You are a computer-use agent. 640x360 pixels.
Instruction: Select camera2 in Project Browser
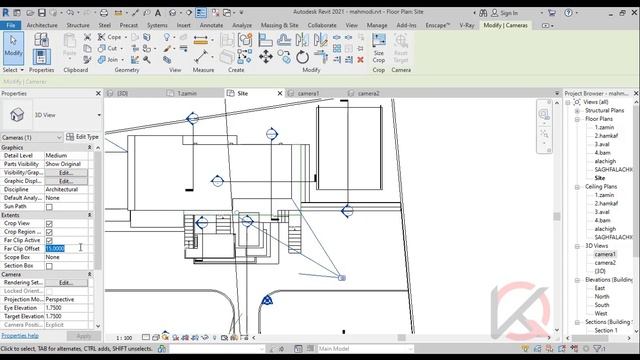coord(605,263)
